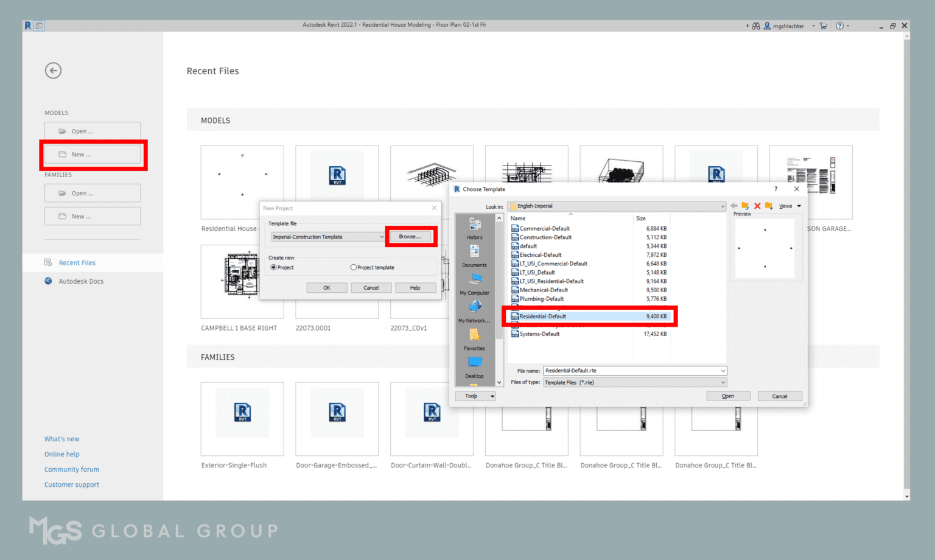Go up one level with the back arrow icon
Viewport: 935px width, 560px height.
734,206
